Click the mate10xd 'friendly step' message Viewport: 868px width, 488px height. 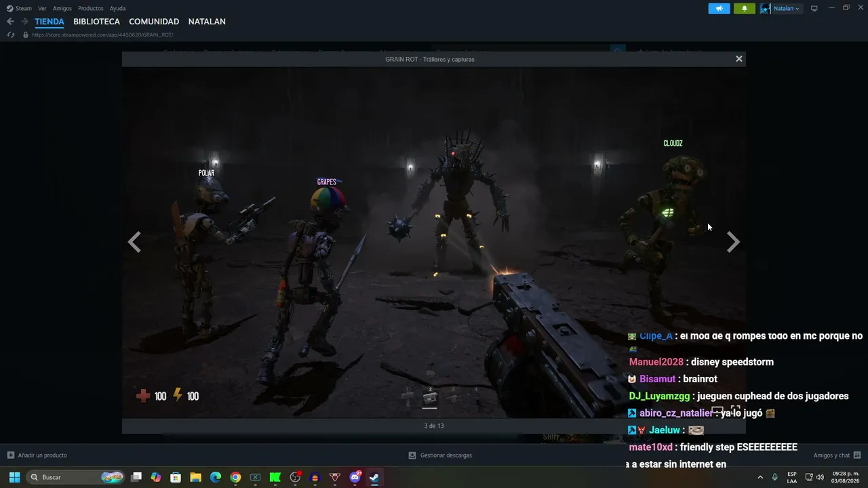pyautogui.click(x=713, y=447)
